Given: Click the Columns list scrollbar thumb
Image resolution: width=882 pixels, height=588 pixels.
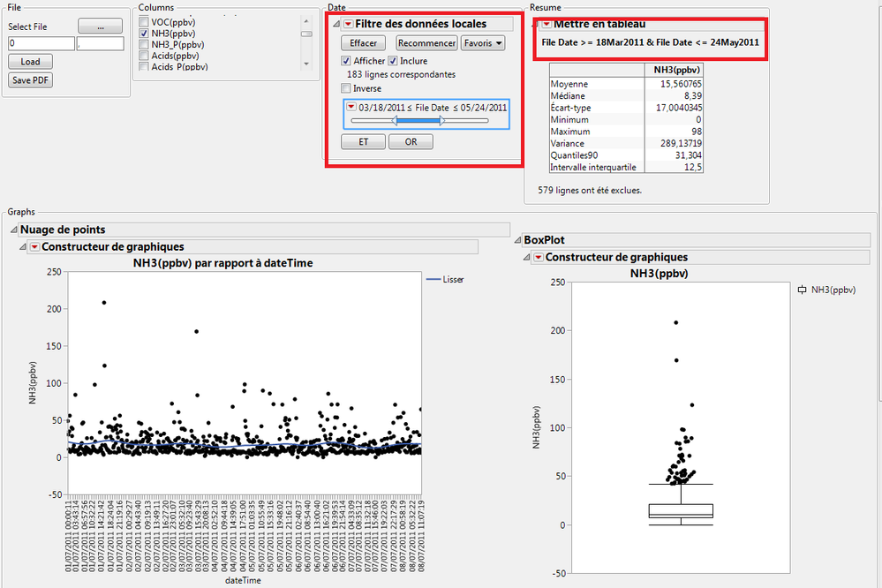Looking at the screenshot, I should click(x=306, y=34).
